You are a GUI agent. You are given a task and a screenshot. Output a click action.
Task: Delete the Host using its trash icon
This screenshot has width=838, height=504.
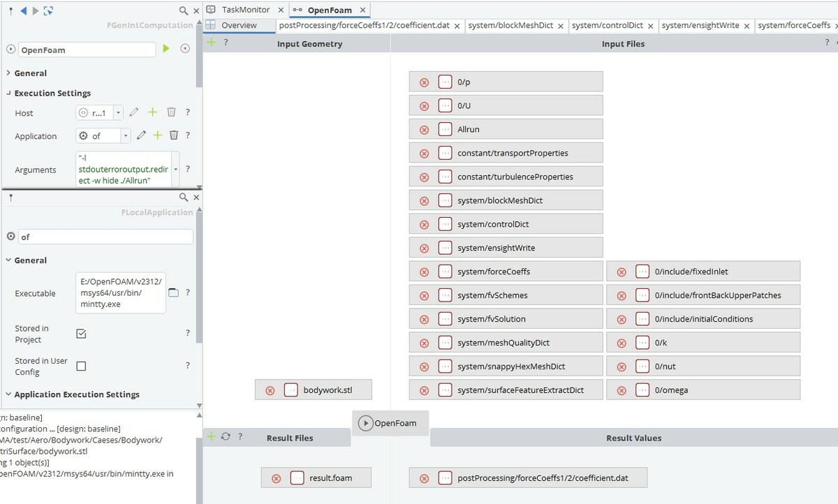[x=171, y=112]
